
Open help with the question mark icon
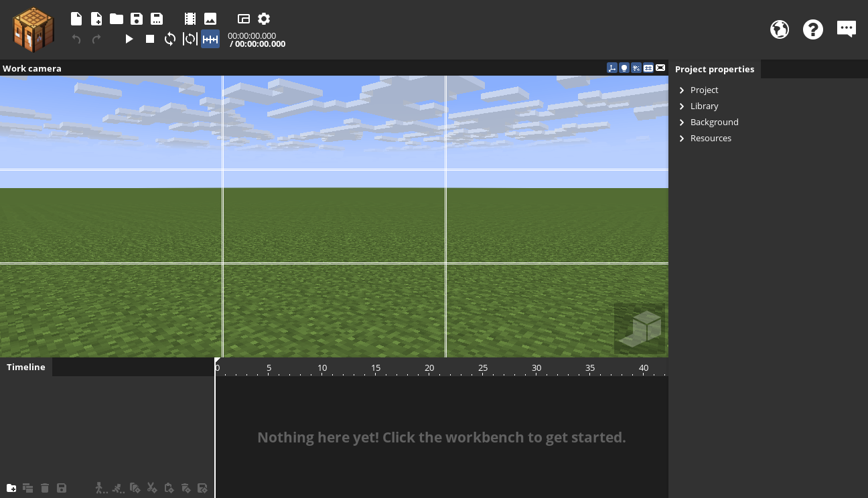pos(813,29)
